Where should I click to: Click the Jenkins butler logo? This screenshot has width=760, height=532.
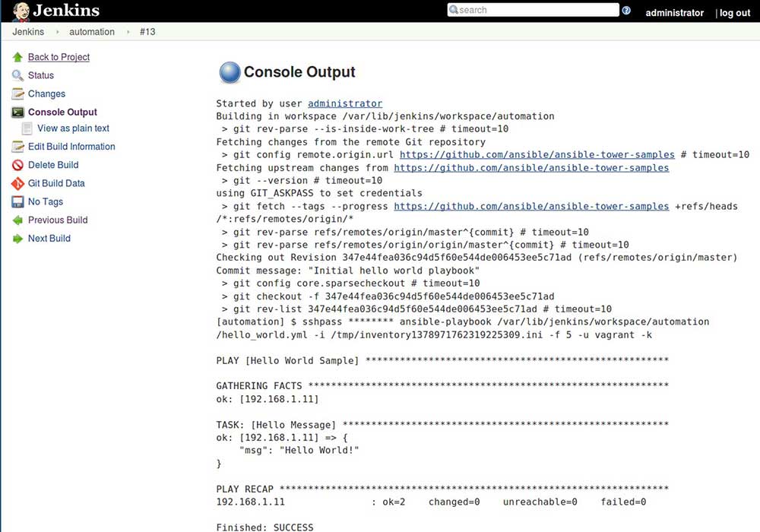click(21, 11)
